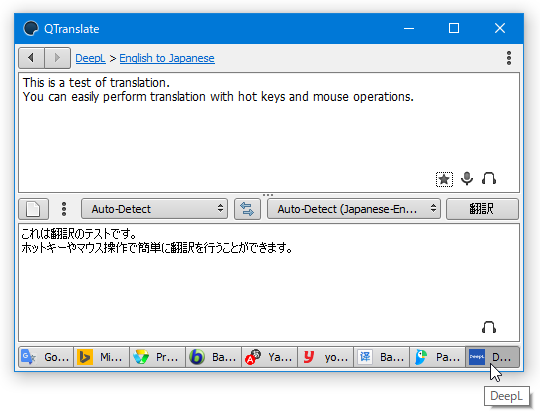
Task: Switch to the Google translation service tab
Action: tap(46, 357)
